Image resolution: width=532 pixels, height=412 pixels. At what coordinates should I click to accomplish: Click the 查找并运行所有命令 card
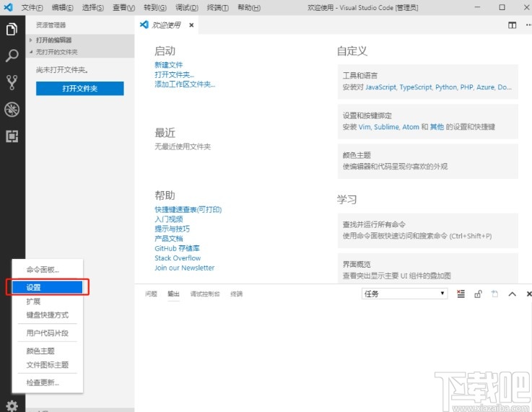(427, 231)
